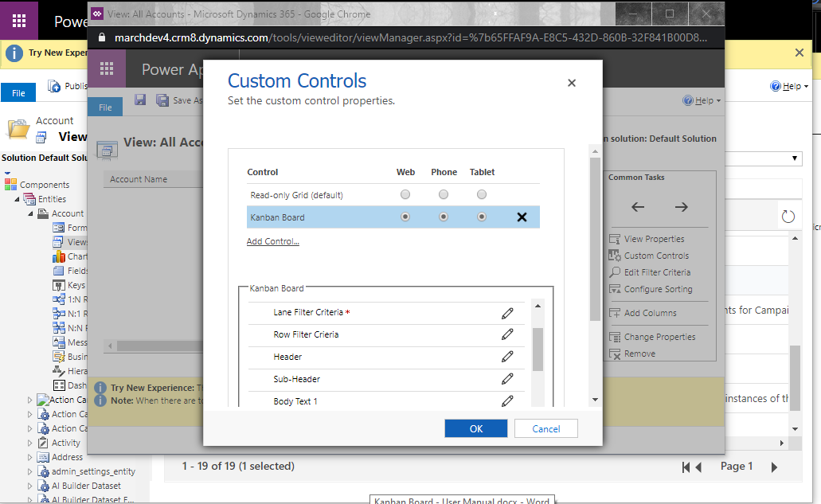The height and width of the screenshot is (504, 821).
Task: Open the File menu in view editor
Action: (105, 107)
